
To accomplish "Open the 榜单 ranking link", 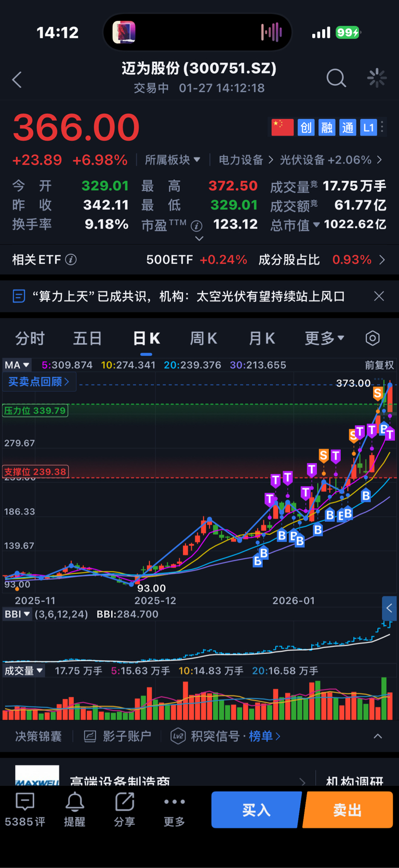I will (264, 736).
